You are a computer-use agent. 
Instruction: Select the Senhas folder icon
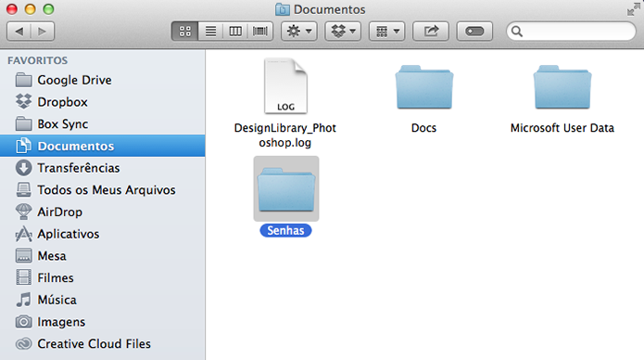click(286, 189)
